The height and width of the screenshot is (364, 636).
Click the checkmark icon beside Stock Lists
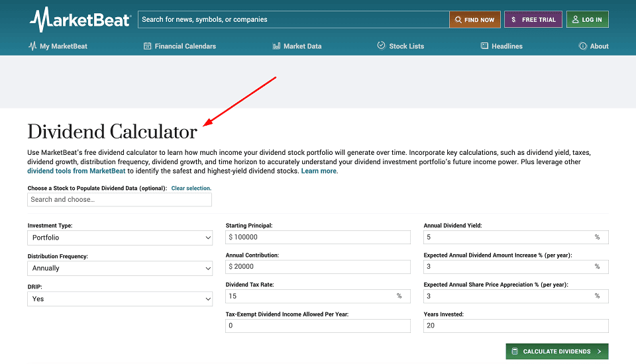coord(382,46)
